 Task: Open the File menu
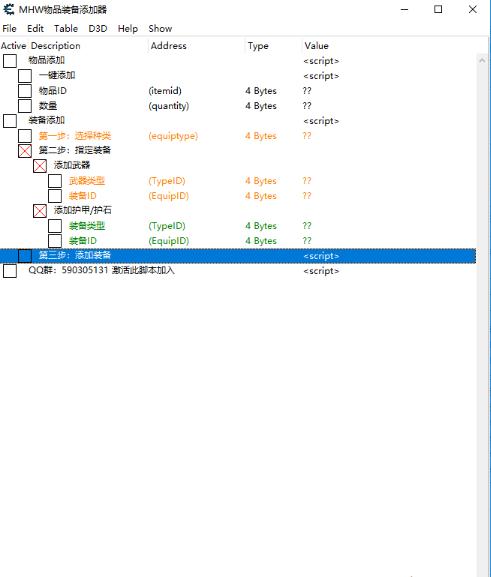click(9, 29)
